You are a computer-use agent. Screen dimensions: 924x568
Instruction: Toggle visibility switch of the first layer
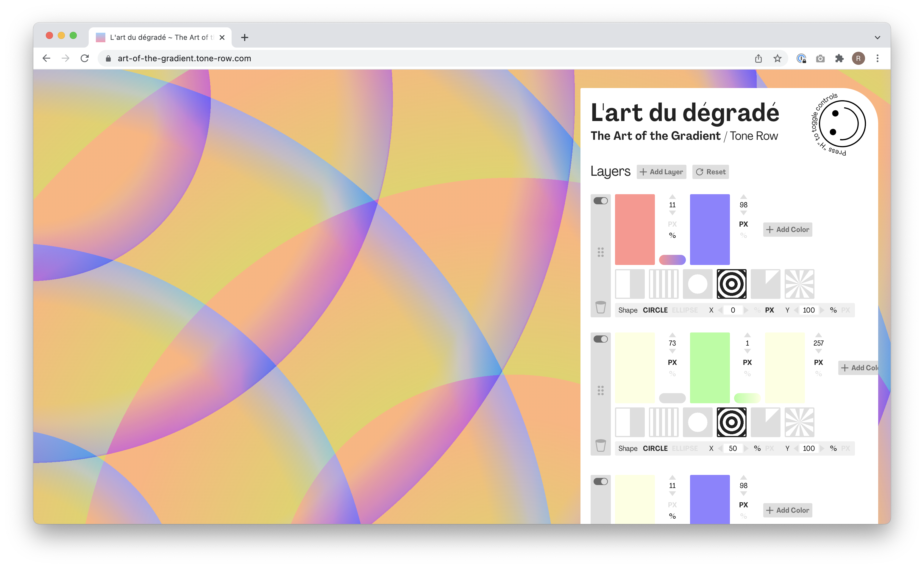click(600, 201)
